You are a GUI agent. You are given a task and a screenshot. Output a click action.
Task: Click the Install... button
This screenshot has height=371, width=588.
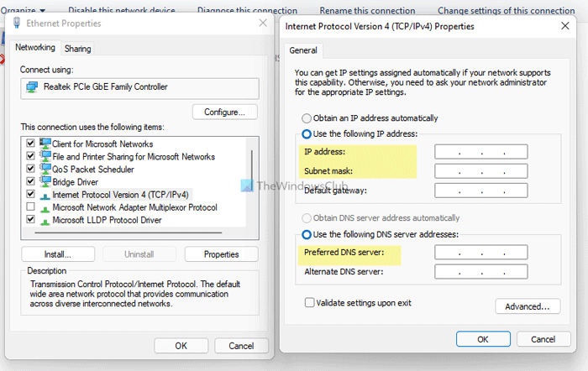tap(57, 253)
